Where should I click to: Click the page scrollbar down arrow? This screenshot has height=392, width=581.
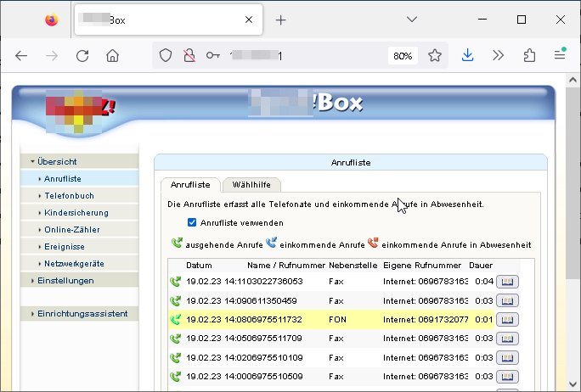(x=573, y=384)
